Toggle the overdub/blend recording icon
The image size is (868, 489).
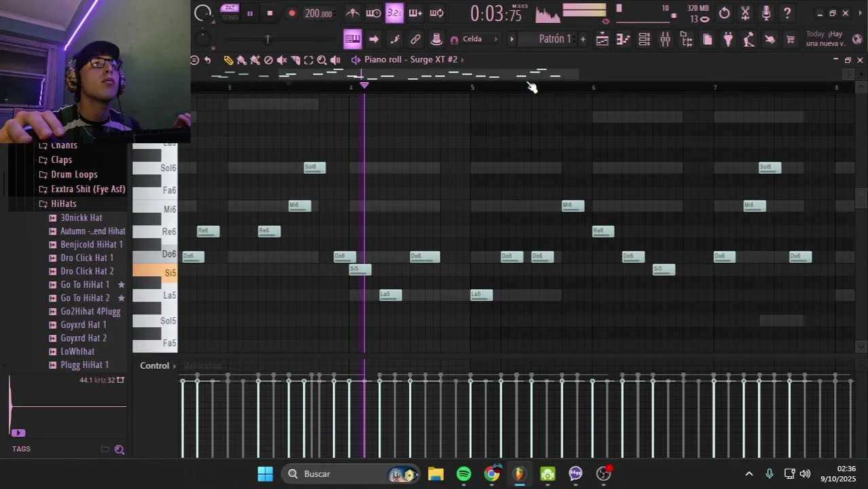[x=415, y=13]
